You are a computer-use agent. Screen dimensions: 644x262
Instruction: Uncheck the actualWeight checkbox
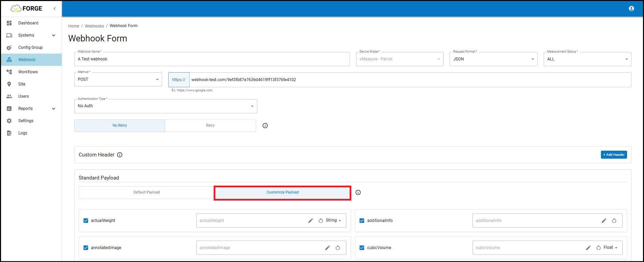coord(86,221)
